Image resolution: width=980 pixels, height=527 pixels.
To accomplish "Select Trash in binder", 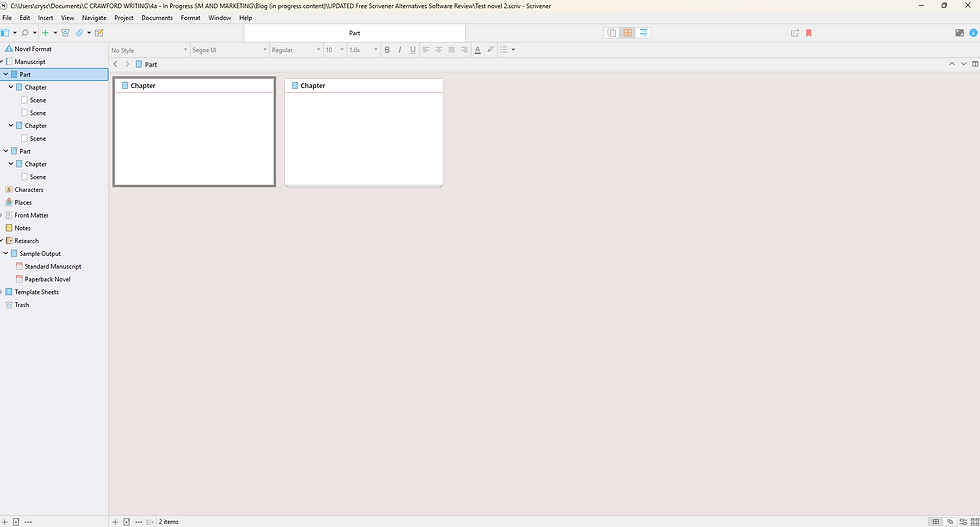I will (x=22, y=305).
